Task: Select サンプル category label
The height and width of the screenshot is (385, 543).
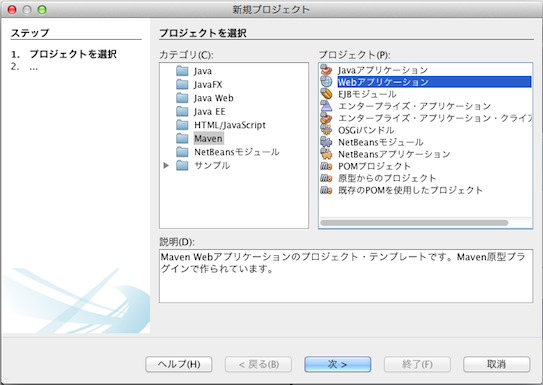Action: click(x=212, y=165)
